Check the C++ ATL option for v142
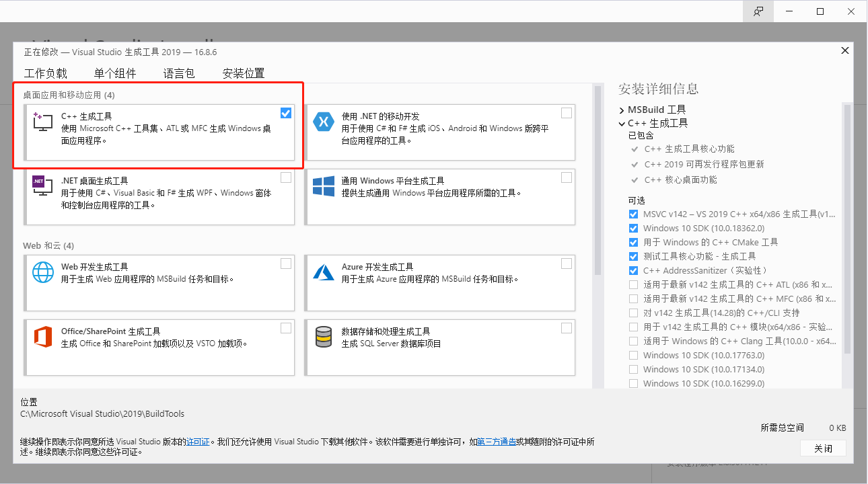 (633, 284)
